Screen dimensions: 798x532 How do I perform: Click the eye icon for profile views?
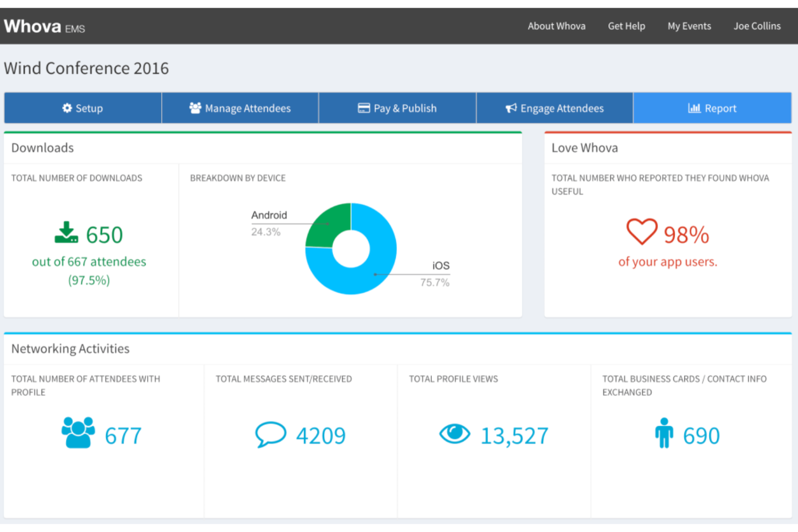click(x=455, y=433)
